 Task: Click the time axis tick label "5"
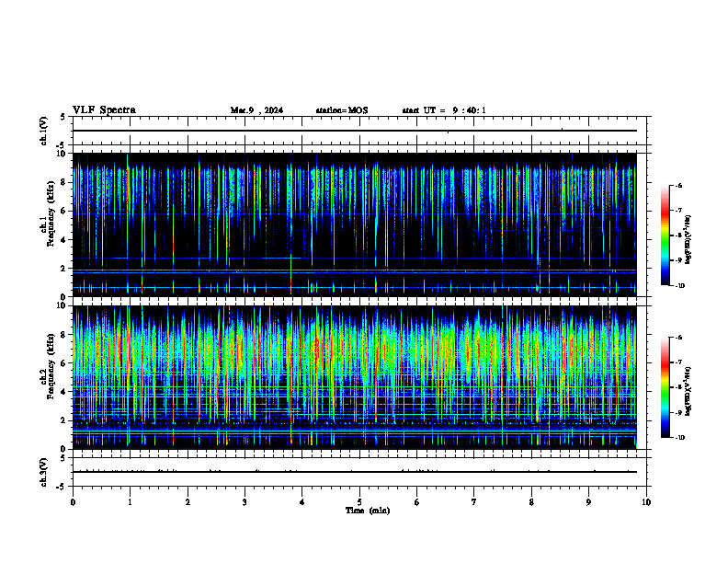[x=359, y=502]
